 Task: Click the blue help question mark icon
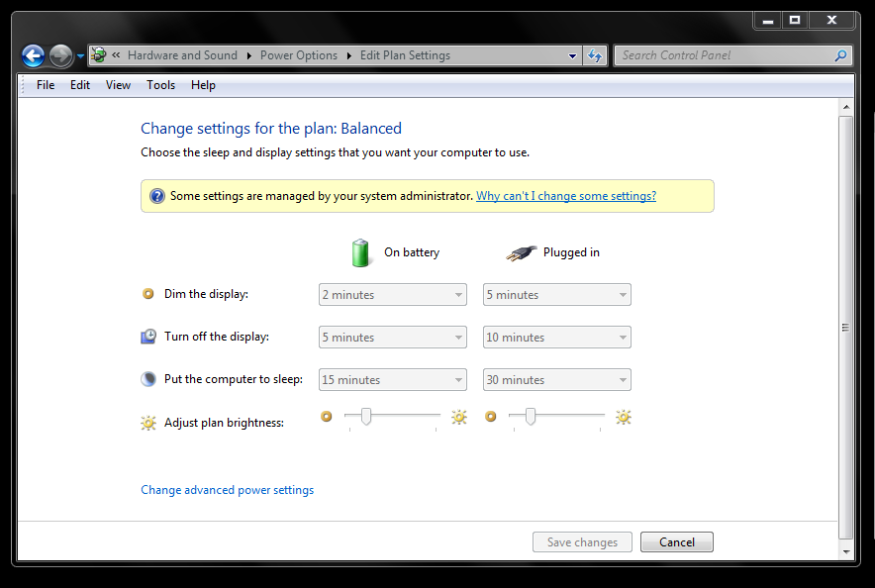(x=157, y=196)
